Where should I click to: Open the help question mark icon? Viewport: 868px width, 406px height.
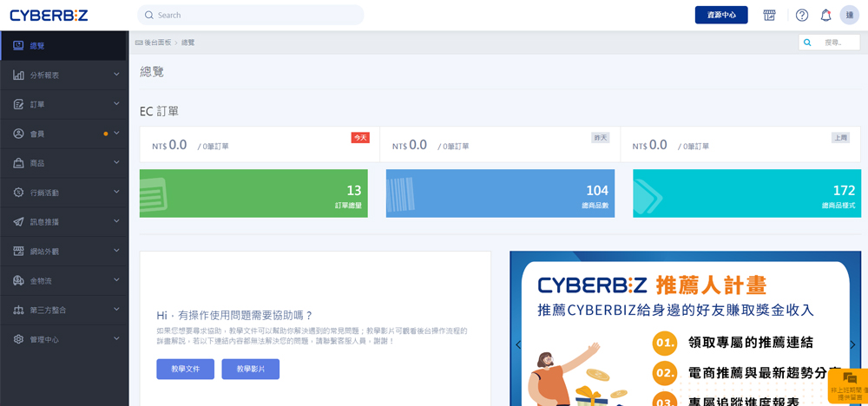coord(801,15)
